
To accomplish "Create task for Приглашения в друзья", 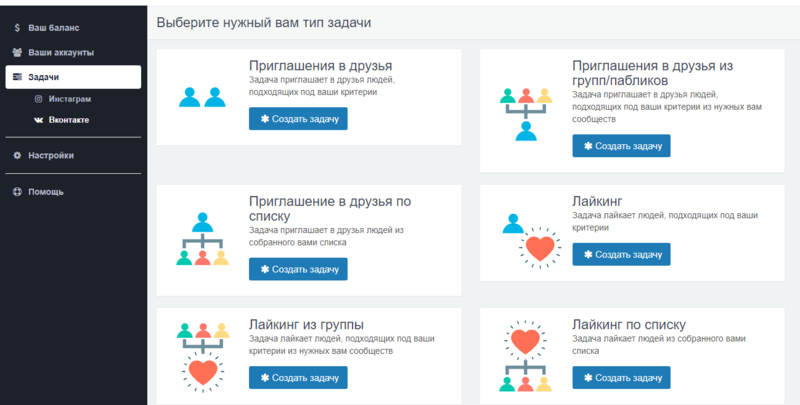I will tap(298, 119).
